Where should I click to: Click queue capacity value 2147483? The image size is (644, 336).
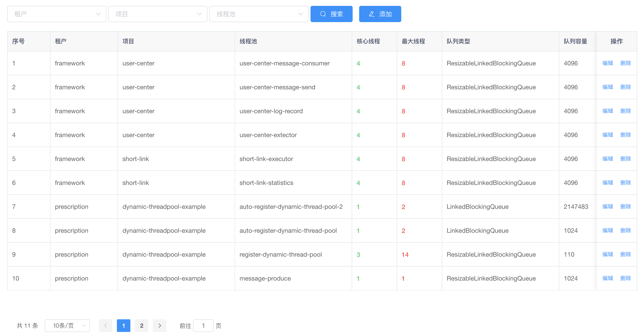tap(576, 207)
